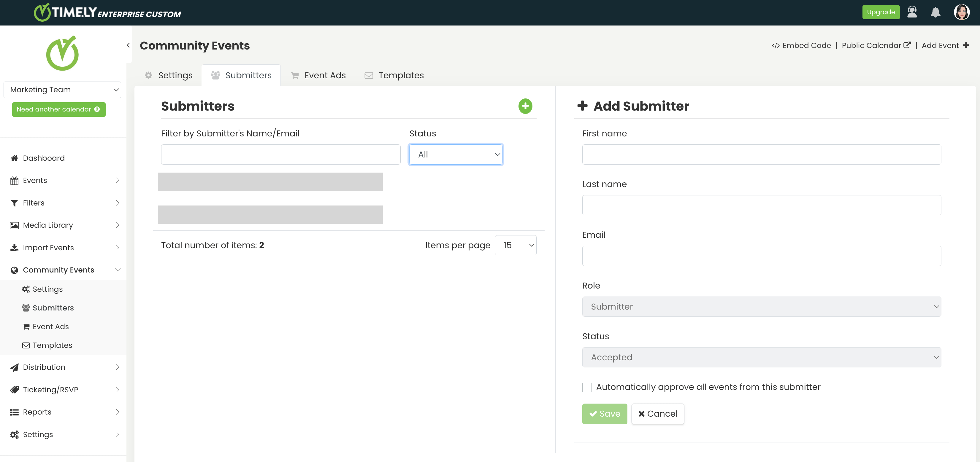Switch to the Event Ads tab

(318, 75)
